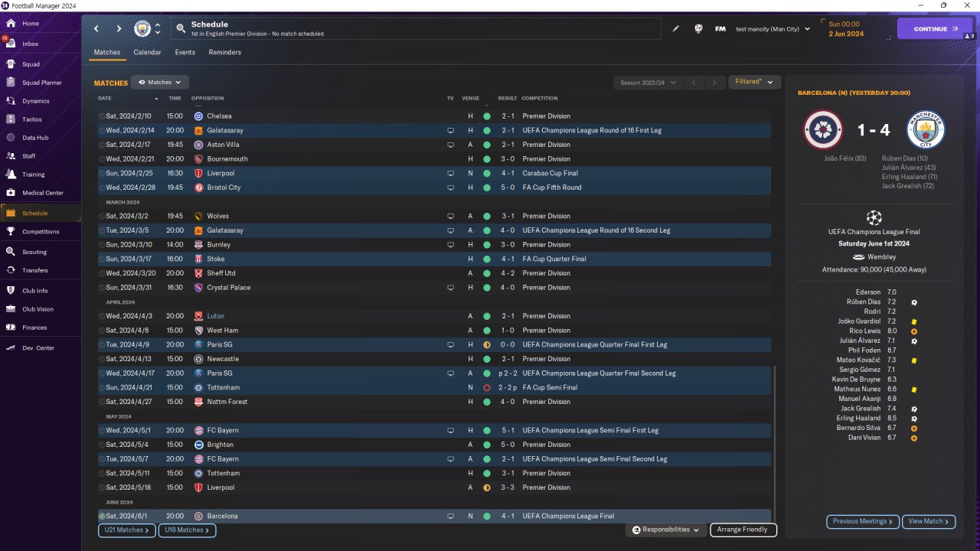
Task: Click the Manchester City badge in the top bar
Action: click(x=142, y=29)
